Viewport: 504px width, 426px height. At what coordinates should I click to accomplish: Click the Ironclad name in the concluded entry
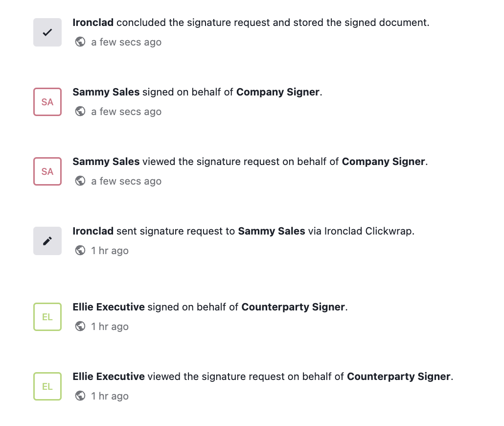pos(93,23)
